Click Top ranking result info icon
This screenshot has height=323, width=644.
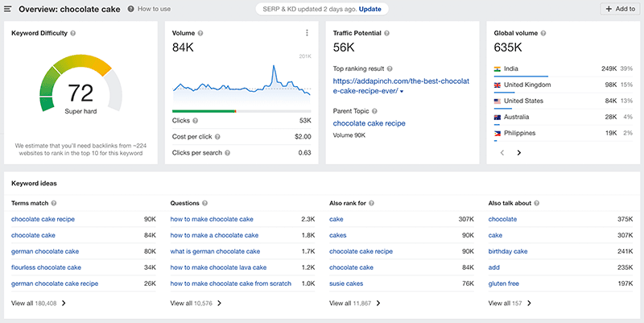[x=390, y=68]
